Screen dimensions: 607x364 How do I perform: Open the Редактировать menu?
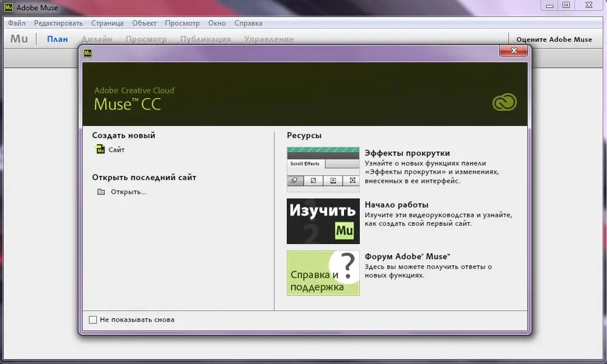click(58, 23)
